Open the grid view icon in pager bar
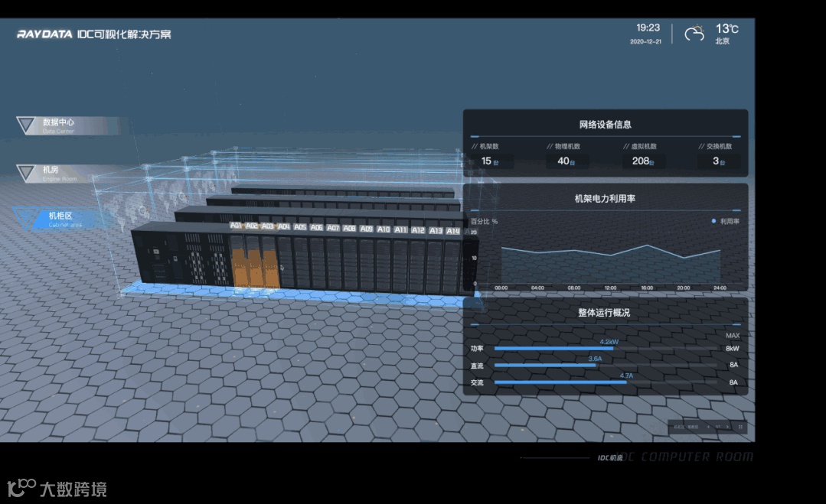 click(x=740, y=427)
